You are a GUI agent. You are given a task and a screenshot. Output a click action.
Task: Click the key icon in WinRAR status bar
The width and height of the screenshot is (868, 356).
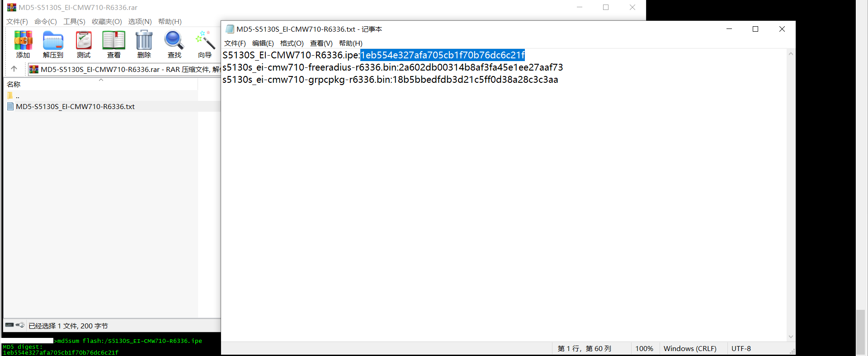click(20, 325)
